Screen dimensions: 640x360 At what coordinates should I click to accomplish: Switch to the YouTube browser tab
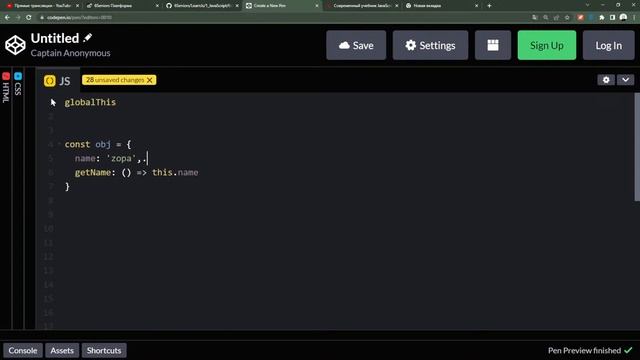[x=42, y=6]
